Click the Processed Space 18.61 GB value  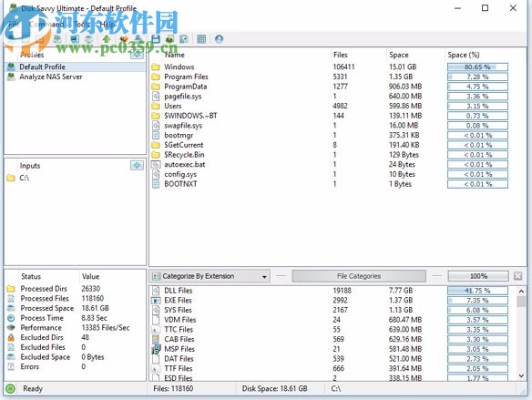[95, 308]
